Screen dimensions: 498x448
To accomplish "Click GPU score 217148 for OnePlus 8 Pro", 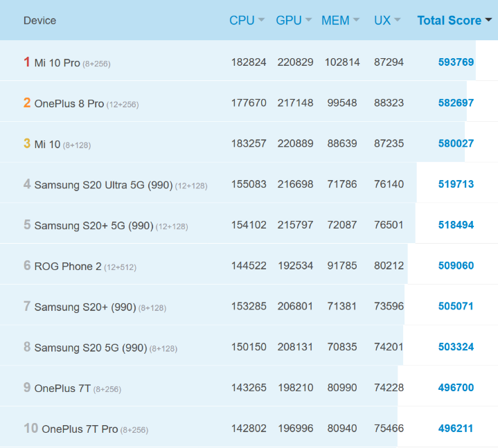I will pyautogui.click(x=295, y=102).
